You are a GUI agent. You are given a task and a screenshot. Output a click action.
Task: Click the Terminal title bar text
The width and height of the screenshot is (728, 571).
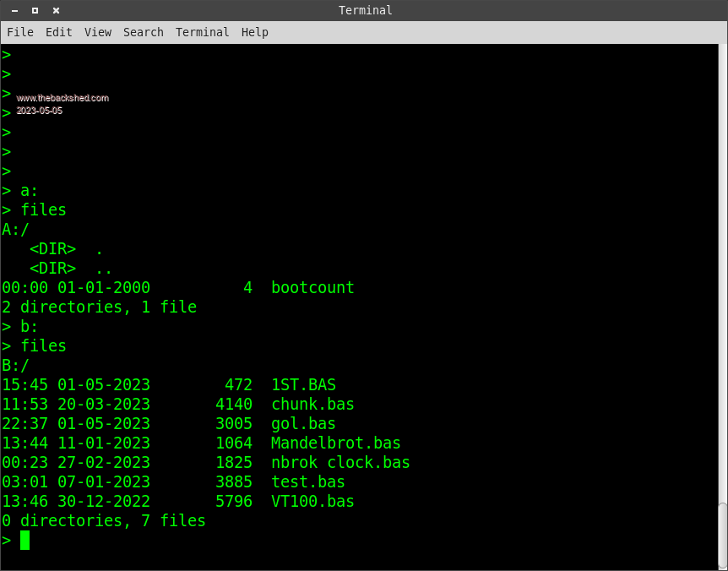[x=365, y=10]
